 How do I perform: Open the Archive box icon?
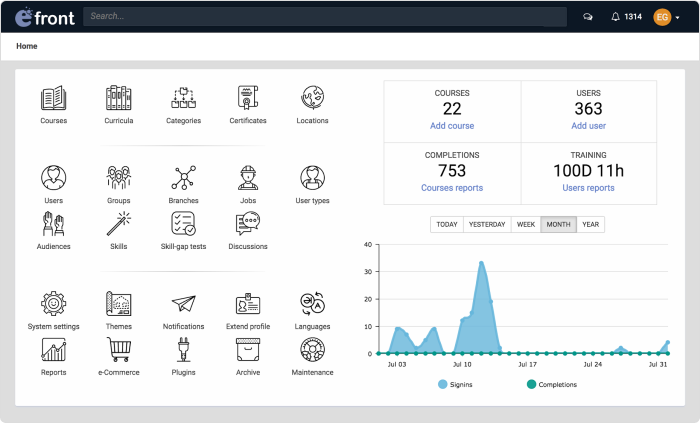pos(248,350)
